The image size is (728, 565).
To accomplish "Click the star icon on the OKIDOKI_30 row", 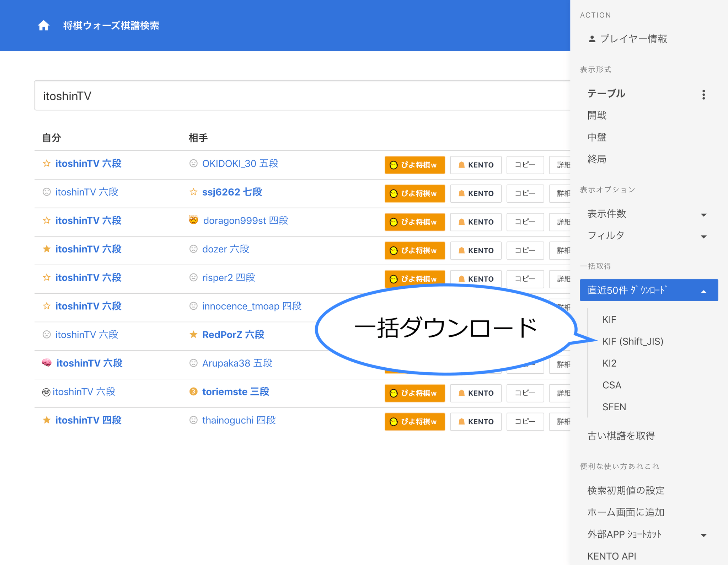I will point(47,164).
